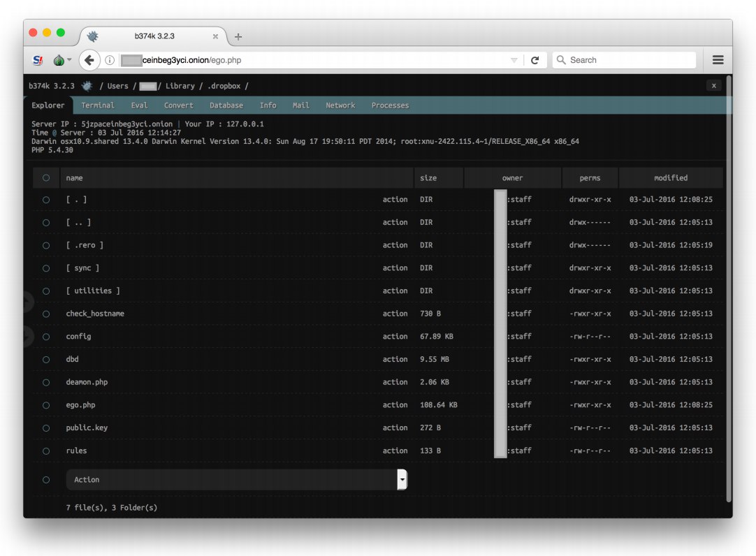Open the bulk Action dropdown at the bottom
Image resolution: width=756 pixels, height=556 pixels.
click(x=237, y=480)
